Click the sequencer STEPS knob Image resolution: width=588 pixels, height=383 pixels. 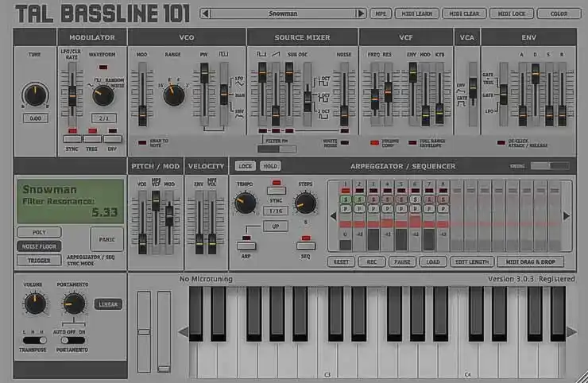[305, 203]
